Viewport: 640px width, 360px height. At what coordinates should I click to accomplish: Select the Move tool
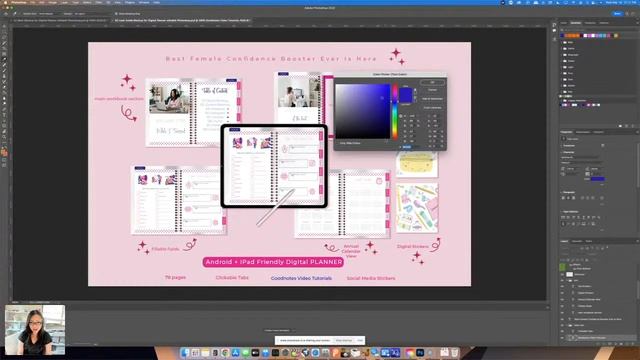click(4, 27)
